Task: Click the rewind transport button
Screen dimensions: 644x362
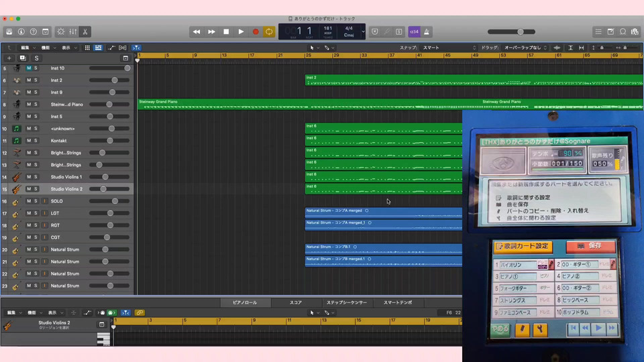Action: tap(197, 32)
